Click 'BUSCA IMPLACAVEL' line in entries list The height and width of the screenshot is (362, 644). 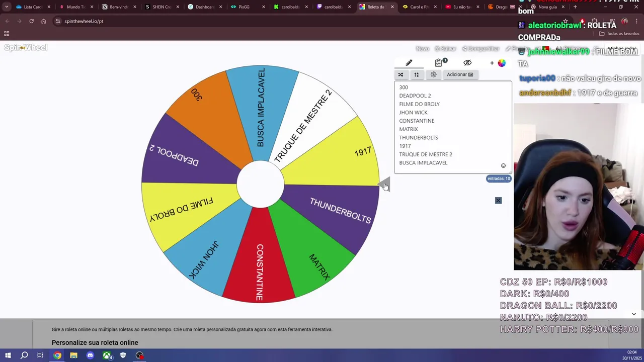coord(423,163)
